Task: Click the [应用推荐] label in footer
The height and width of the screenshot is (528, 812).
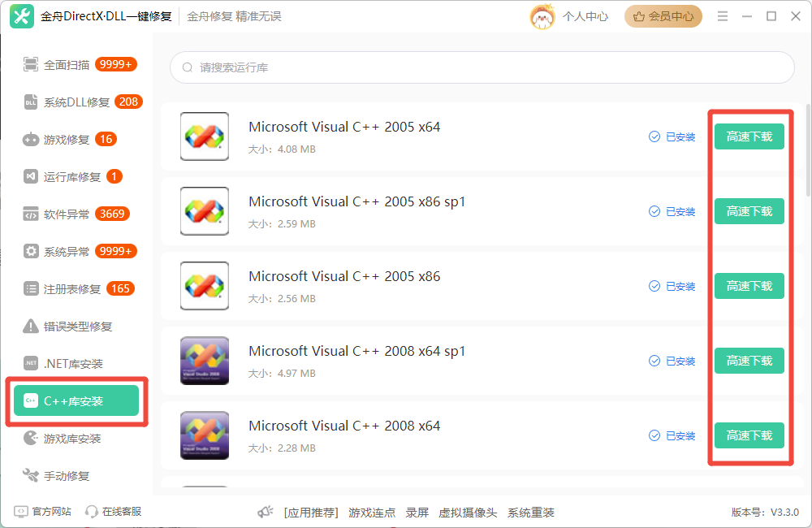Action: click(311, 513)
